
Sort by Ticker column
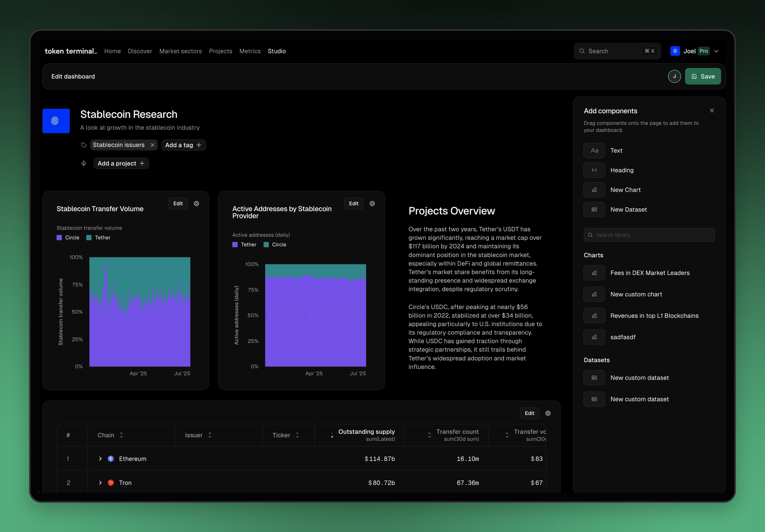(x=297, y=435)
